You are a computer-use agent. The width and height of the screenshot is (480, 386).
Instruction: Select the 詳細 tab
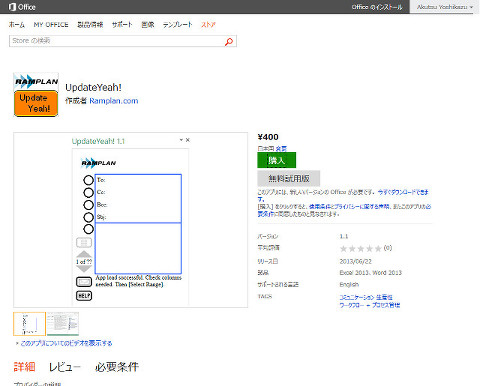coord(24,367)
